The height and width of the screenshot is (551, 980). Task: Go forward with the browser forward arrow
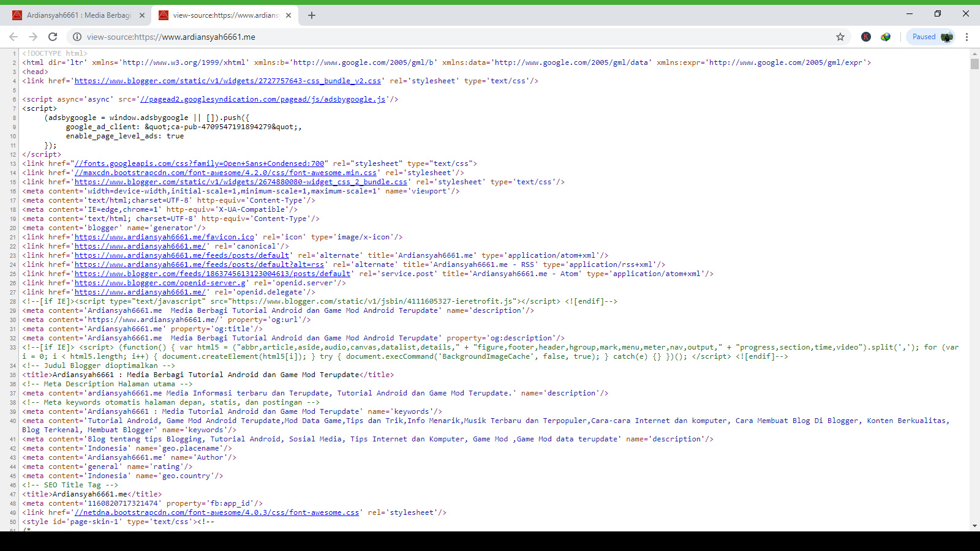click(33, 37)
